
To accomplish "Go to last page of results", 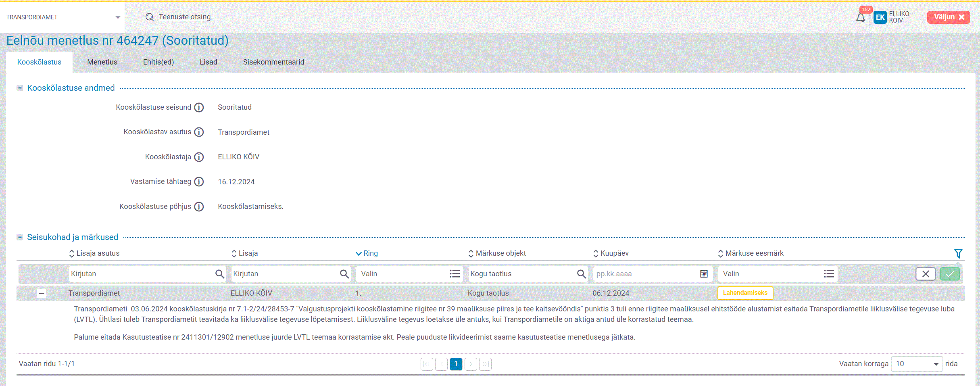I will [x=485, y=364].
